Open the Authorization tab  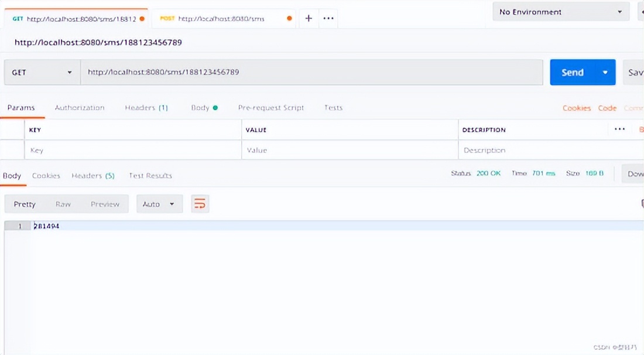click(x=80, y=108)
